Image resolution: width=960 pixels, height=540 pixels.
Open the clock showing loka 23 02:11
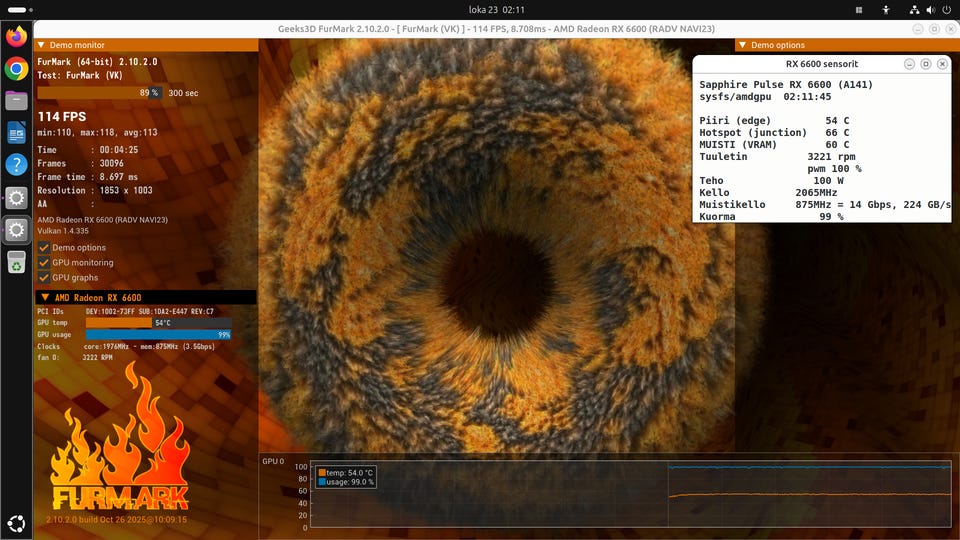(496, 10)
